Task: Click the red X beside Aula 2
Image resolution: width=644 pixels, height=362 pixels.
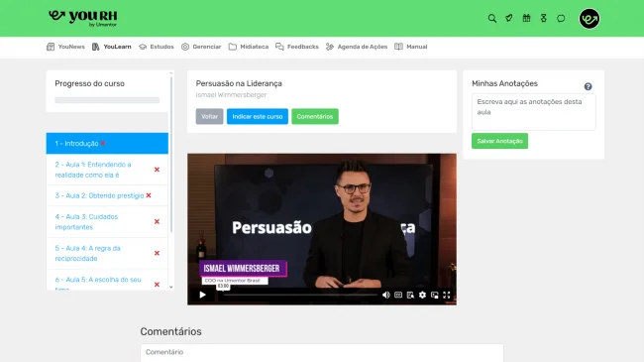Action: (149, 195)
